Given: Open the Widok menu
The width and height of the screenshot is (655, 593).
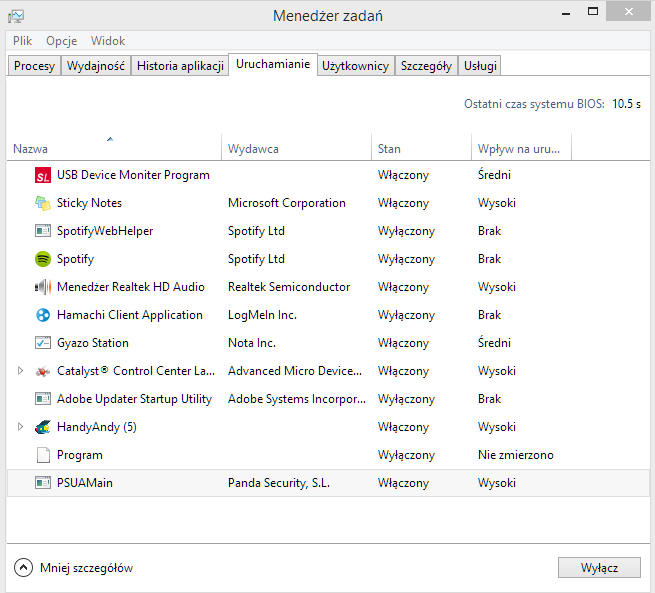Looking at the screenshot, I should pos(108,41).
